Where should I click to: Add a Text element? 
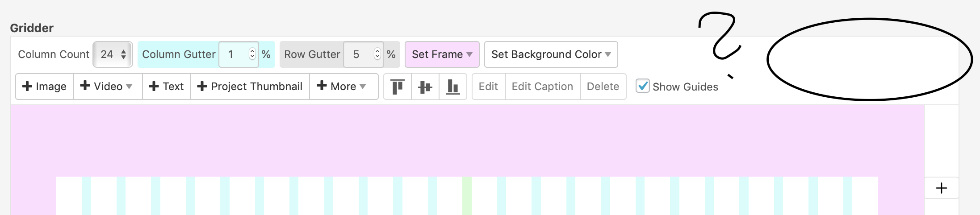tap(166, 87)
